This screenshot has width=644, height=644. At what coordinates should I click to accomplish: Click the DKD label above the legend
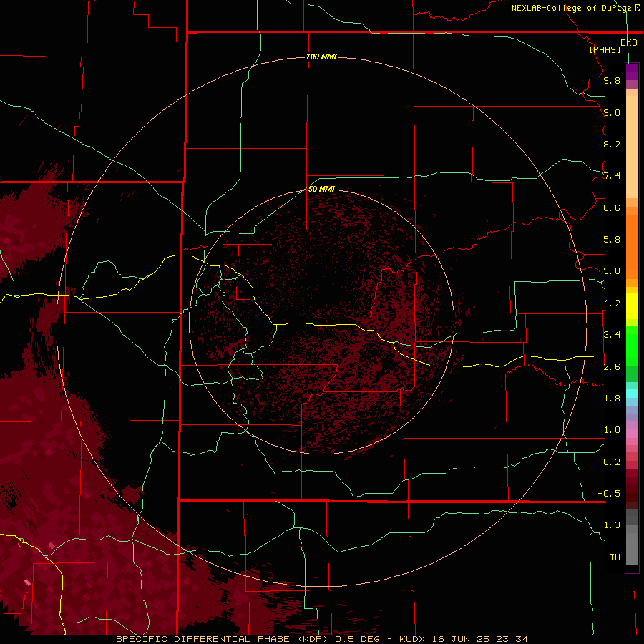click(x=629, y=43)
